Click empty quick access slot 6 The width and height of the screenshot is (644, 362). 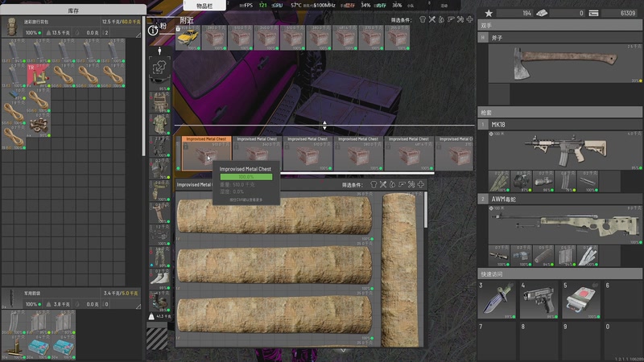(623, 299)
